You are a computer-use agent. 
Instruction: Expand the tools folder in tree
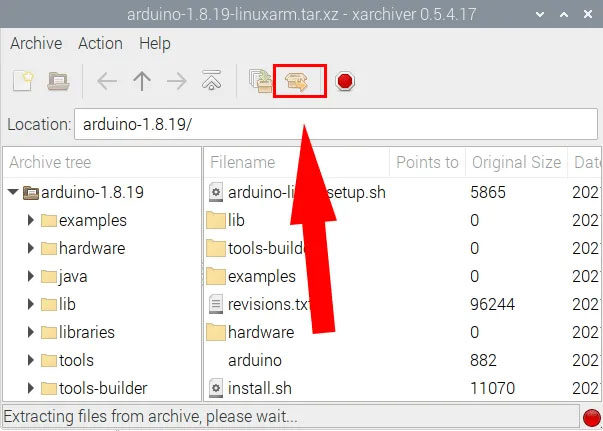coord(31,361)
